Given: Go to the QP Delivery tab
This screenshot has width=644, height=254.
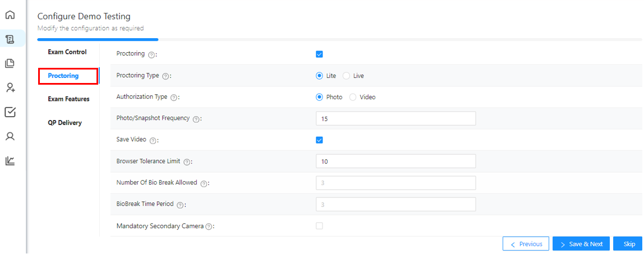Looking at the screenshot, I should [65, 123].
